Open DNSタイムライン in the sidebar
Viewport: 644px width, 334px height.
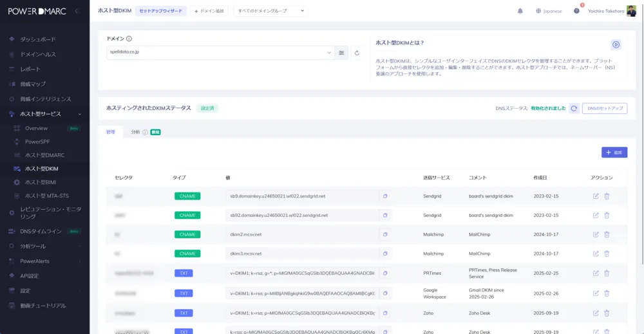coord(41,232)
